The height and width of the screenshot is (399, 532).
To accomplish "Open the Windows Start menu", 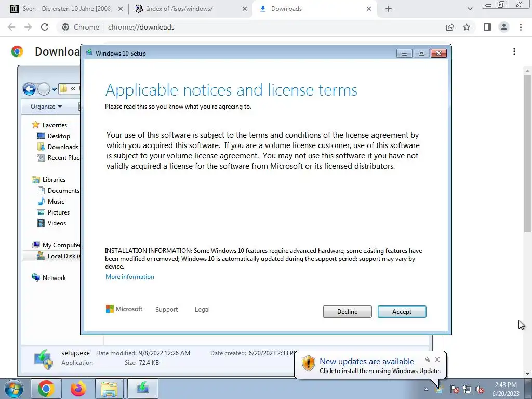I will click(x=14, y=389).
